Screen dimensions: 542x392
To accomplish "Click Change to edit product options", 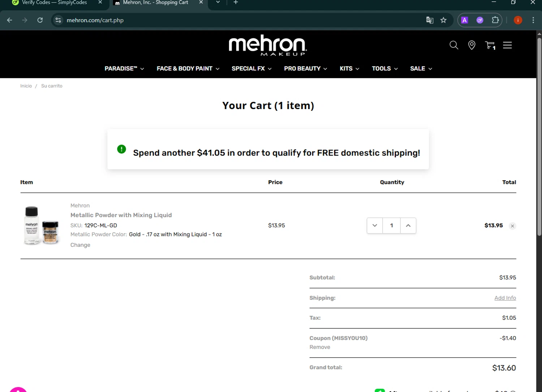I will (x=80, y=245).
